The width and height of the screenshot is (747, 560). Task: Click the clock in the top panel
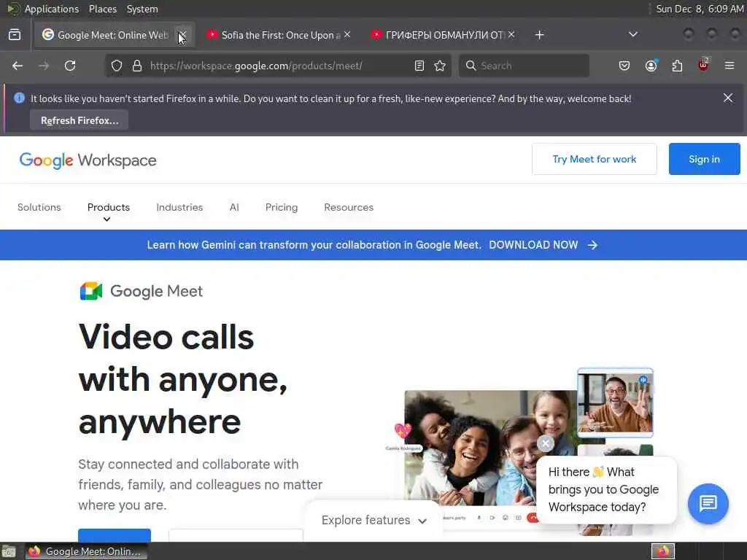(x=700, y=9)
